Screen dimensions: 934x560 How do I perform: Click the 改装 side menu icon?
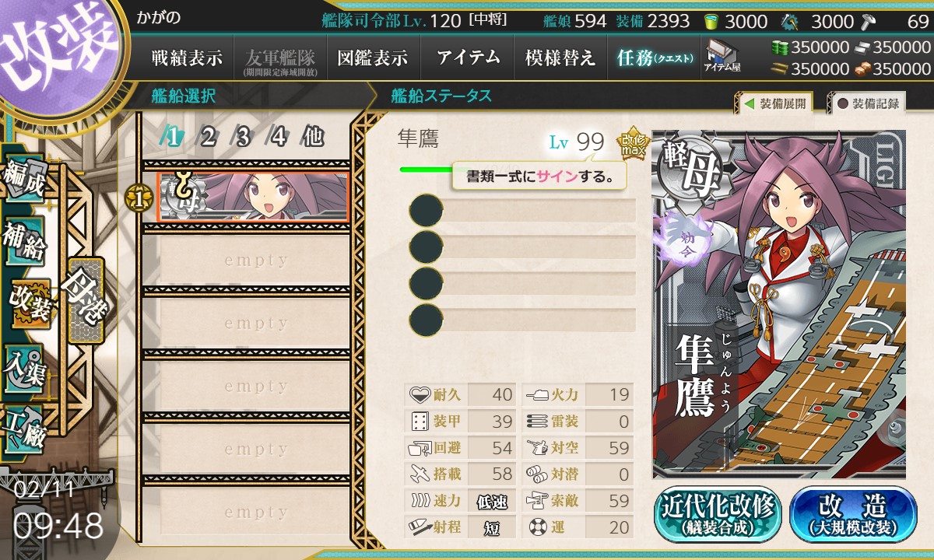point(29,303)
